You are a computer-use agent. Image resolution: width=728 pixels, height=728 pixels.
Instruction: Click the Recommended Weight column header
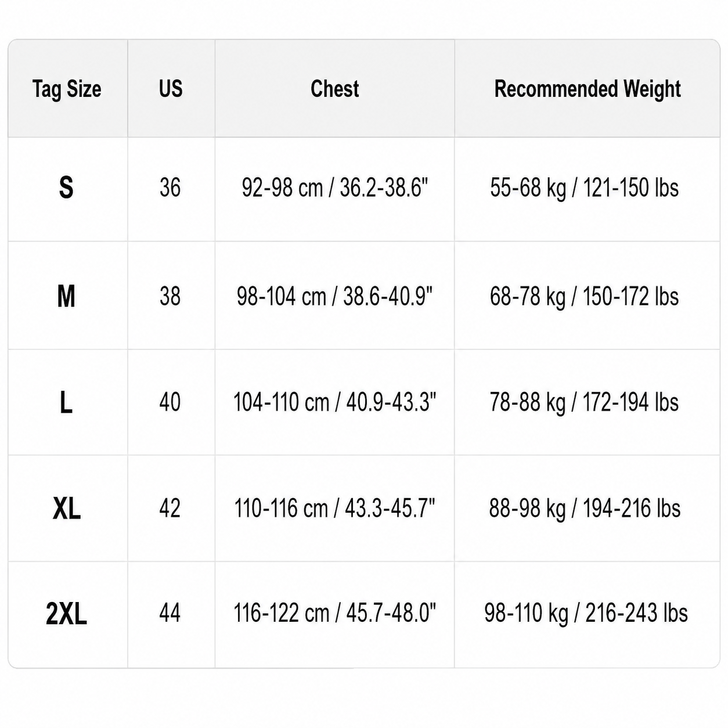588,89
